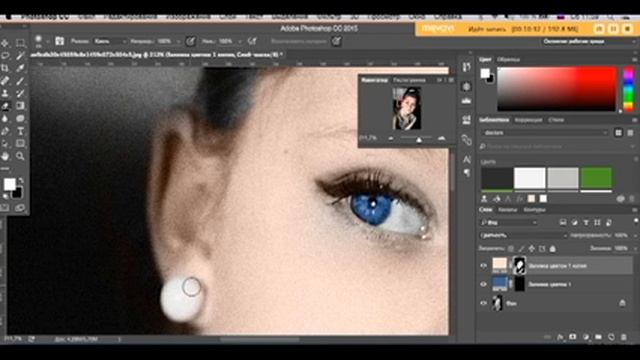640x360 pixels.
Task: Switch to the Коррекция (Adjustments) tab
Action: pos(528,120)
